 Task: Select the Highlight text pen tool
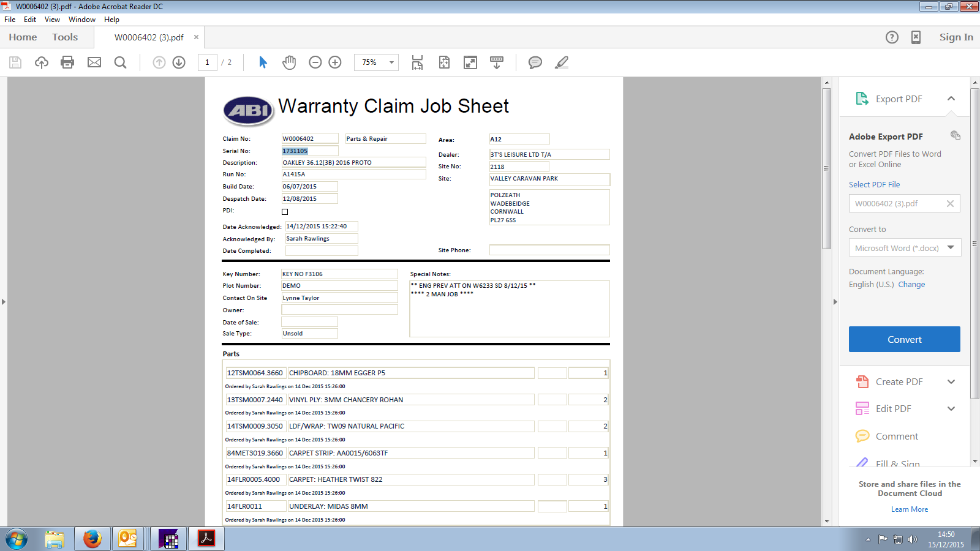coord(561,62)
